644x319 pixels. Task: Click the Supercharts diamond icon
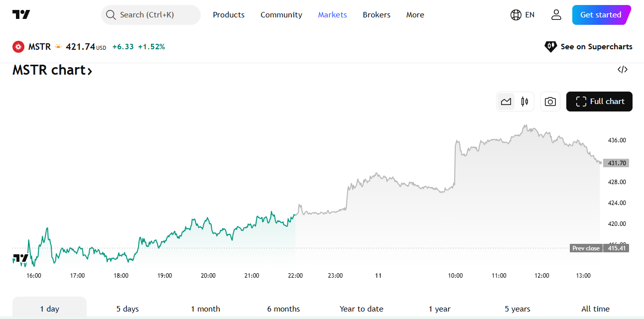[x=550, y=47]
